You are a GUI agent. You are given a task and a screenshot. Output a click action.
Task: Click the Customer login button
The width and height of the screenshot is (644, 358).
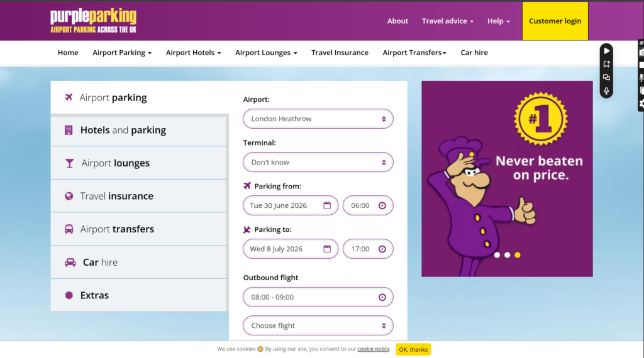pos(555,21)
